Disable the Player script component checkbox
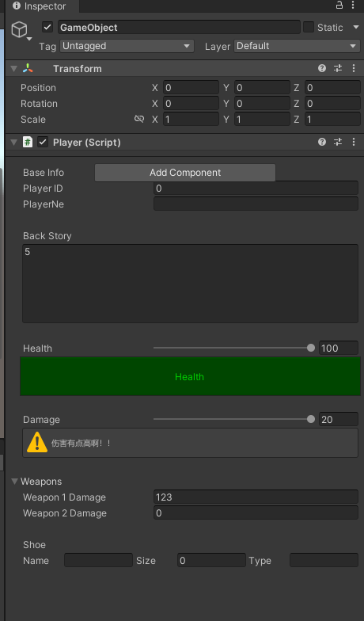364x621 pixels. 43,142
